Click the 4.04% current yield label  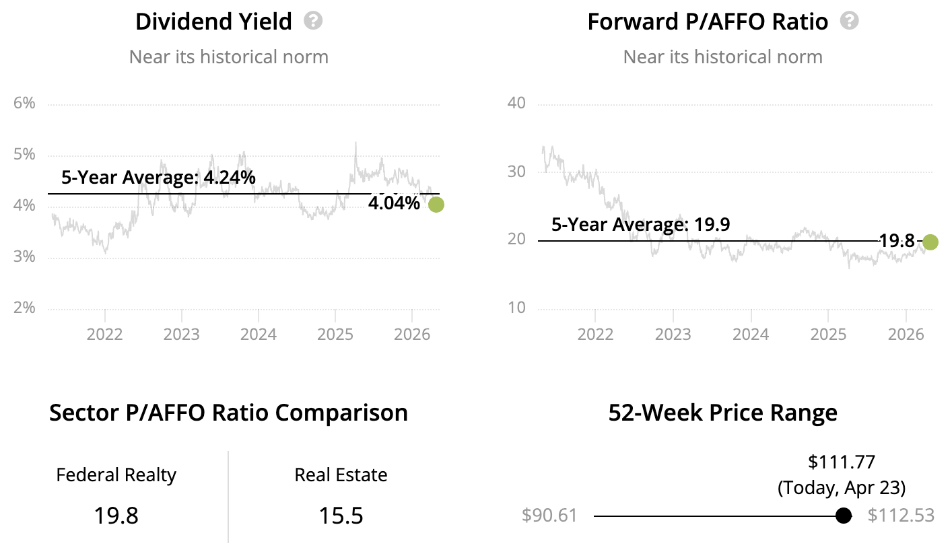[394, 203]
